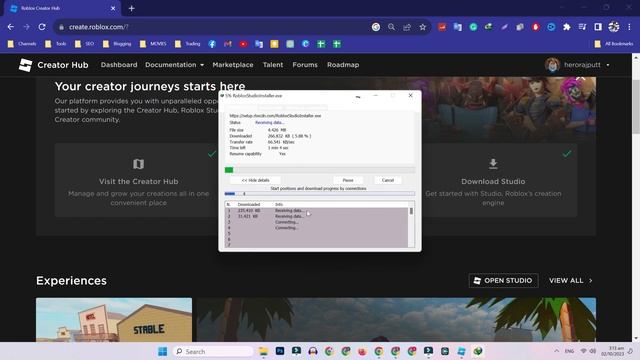
Task: Open the Chrome profile picture icon
Action: coord(614,27)
